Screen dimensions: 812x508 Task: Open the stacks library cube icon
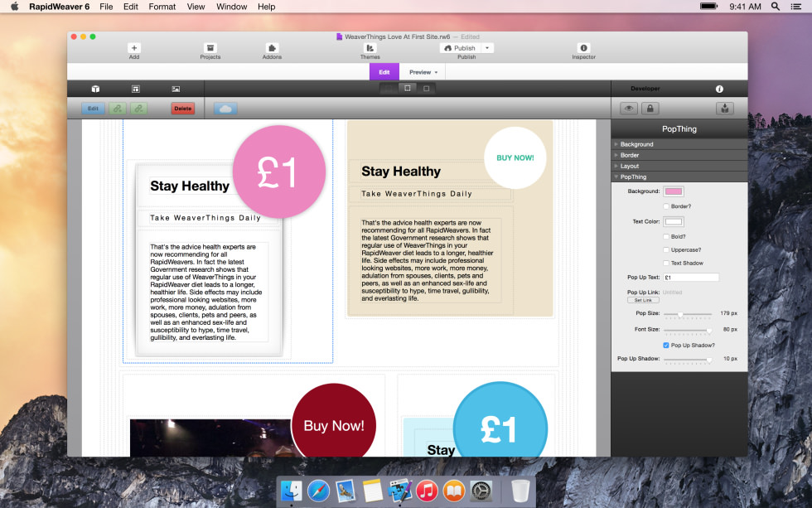[x=96, y=89]
